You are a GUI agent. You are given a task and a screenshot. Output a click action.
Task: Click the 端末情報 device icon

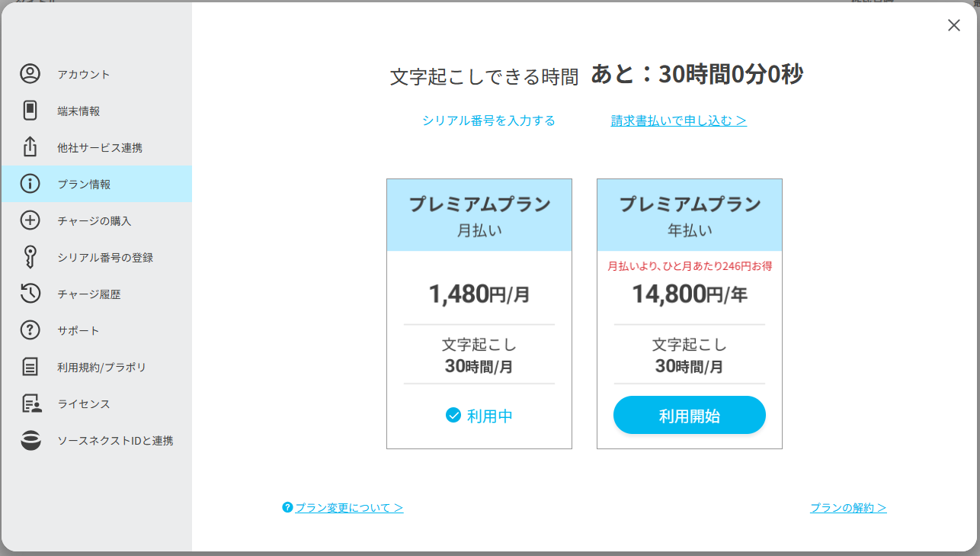click(x=30, y=111)
